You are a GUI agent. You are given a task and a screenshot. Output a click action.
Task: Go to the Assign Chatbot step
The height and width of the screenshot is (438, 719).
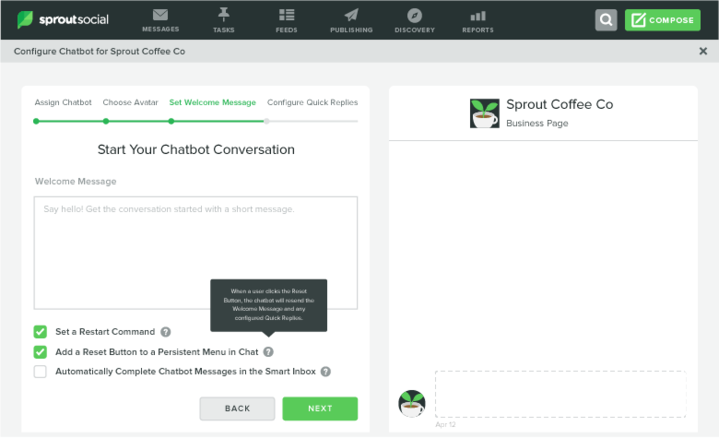[63, 102]
